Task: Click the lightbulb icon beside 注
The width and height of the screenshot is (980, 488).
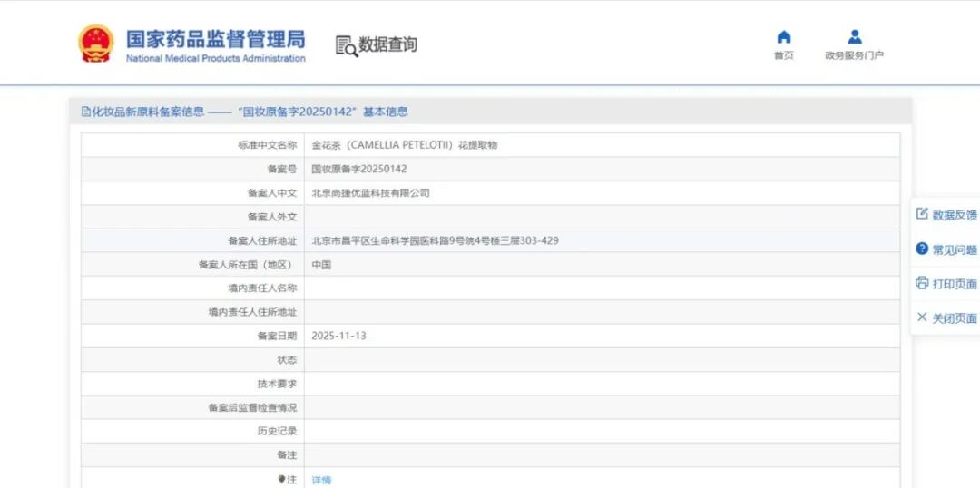Action: [x=281, y=479]
